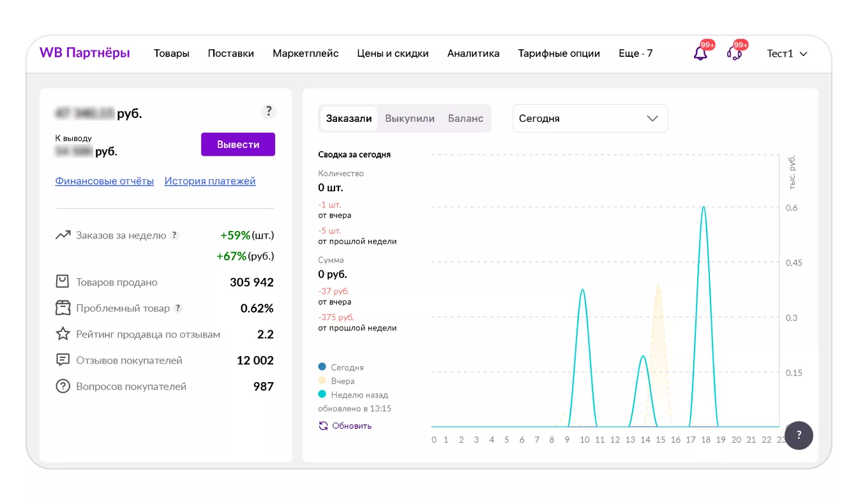
Task: Click the +67% weekly rubles value
Action: coord(232,256)
